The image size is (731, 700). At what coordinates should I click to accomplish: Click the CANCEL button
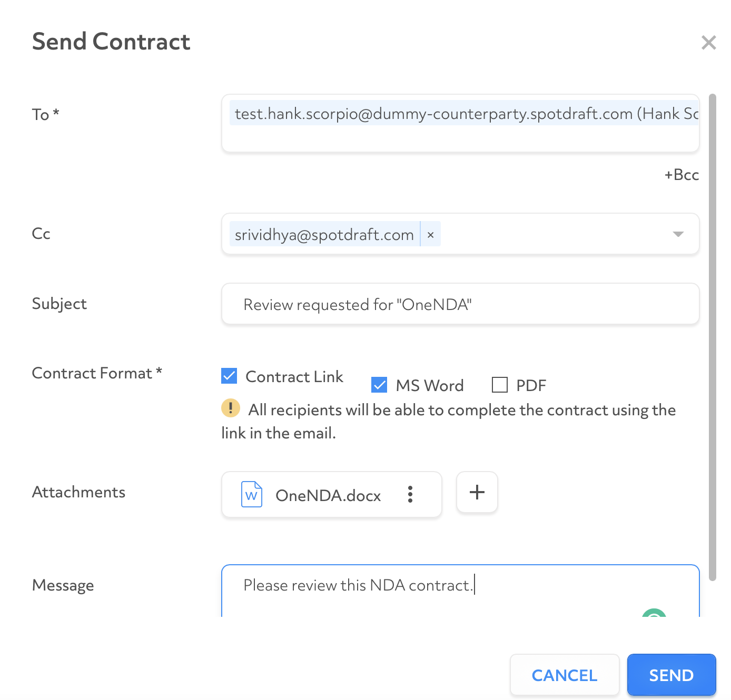(565, 675)
